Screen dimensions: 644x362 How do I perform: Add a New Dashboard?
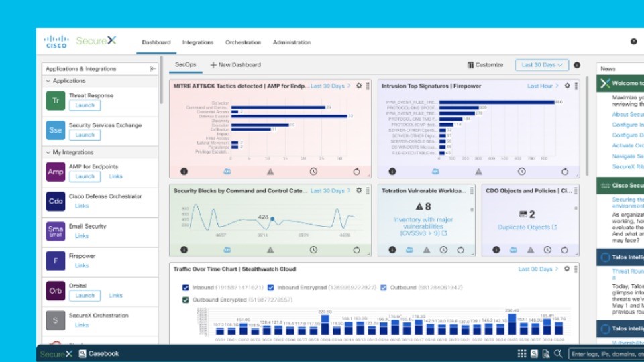point(235,65)
